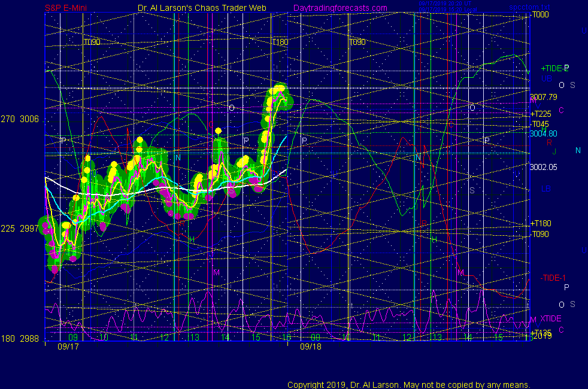The height and width of the screenshot is (389, 588).
Task: Click the copyright notice text
Action: (x=409, y=385)
